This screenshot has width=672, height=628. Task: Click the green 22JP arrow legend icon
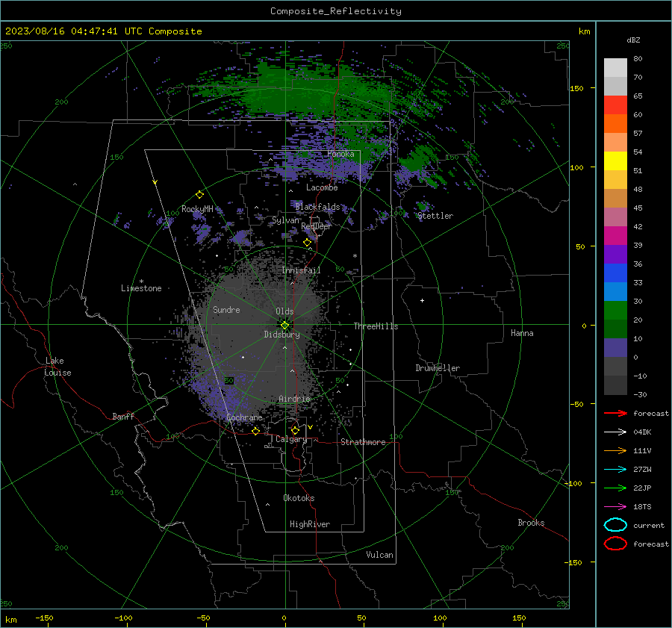coord(615,488)
